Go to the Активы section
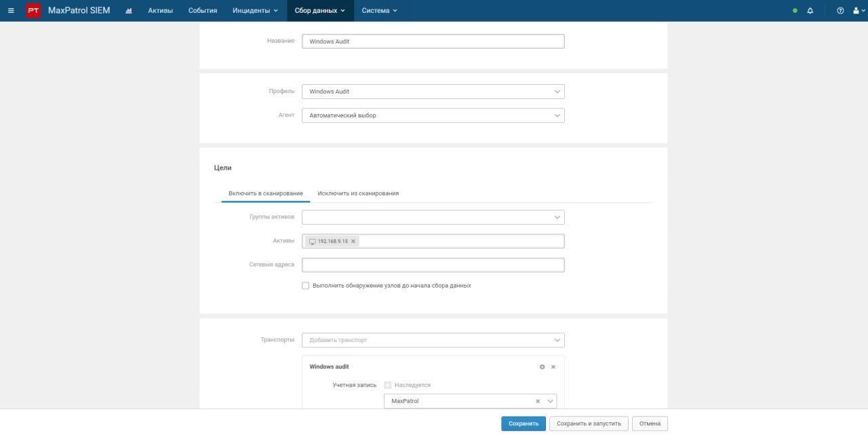Screen dimensions: 868x437 coord(161,11)
